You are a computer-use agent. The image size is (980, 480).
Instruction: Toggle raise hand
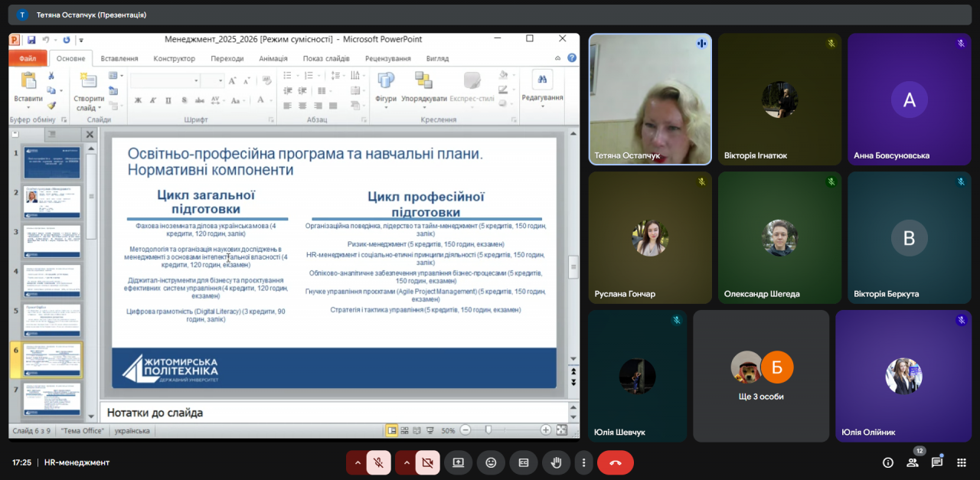pyautogui.click(x=557, y=462)
